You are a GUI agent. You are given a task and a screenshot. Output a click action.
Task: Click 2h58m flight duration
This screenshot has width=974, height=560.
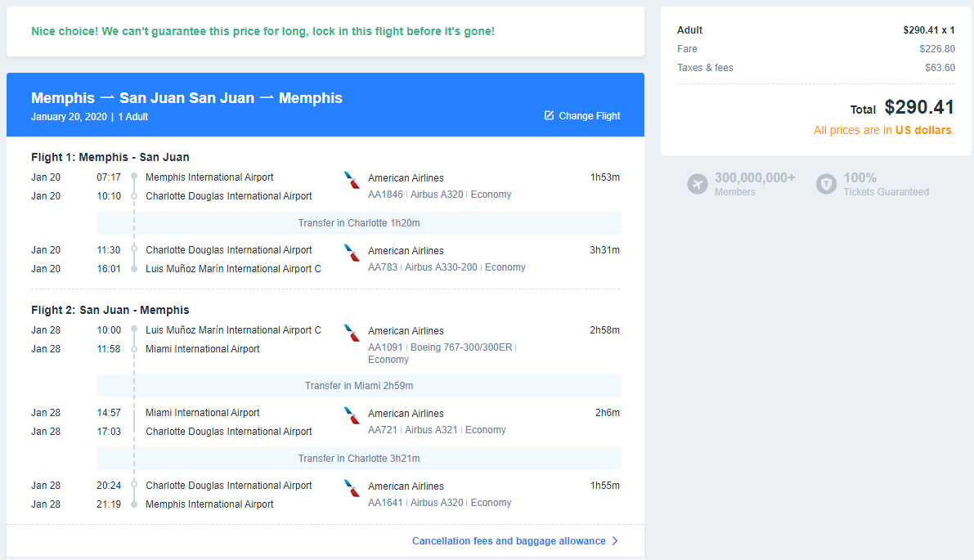(x=605, y=329)
